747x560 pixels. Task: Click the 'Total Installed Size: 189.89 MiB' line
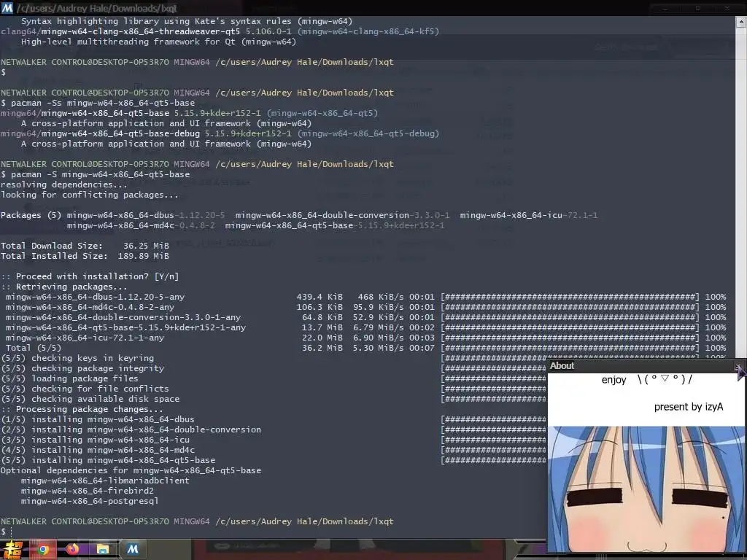point(85,256)
